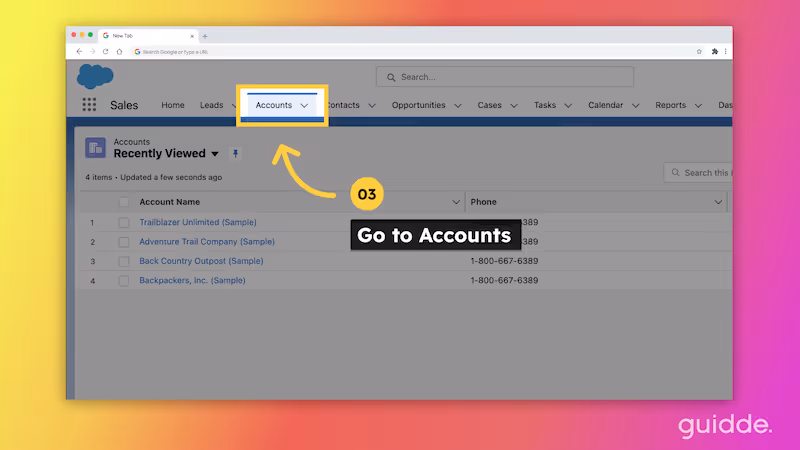Sort by the Account Name column header
The height and width of the screenshot is (450, 800).
(169, 202)
